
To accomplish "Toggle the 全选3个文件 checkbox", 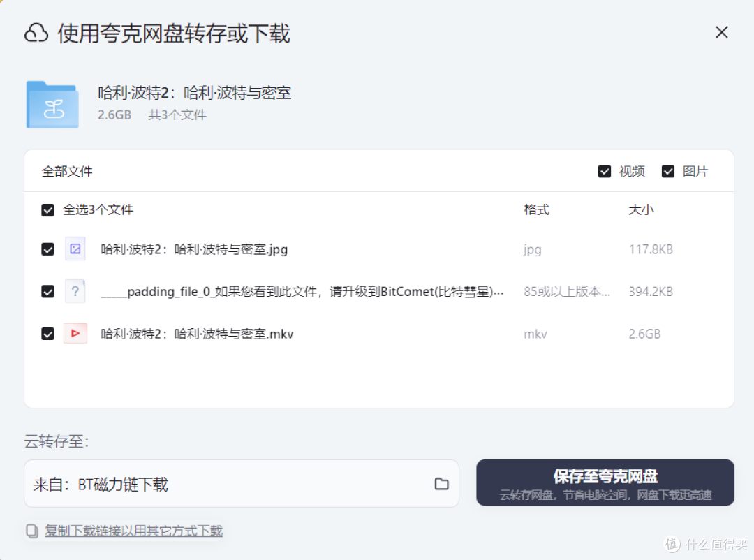I will point(47,210).
